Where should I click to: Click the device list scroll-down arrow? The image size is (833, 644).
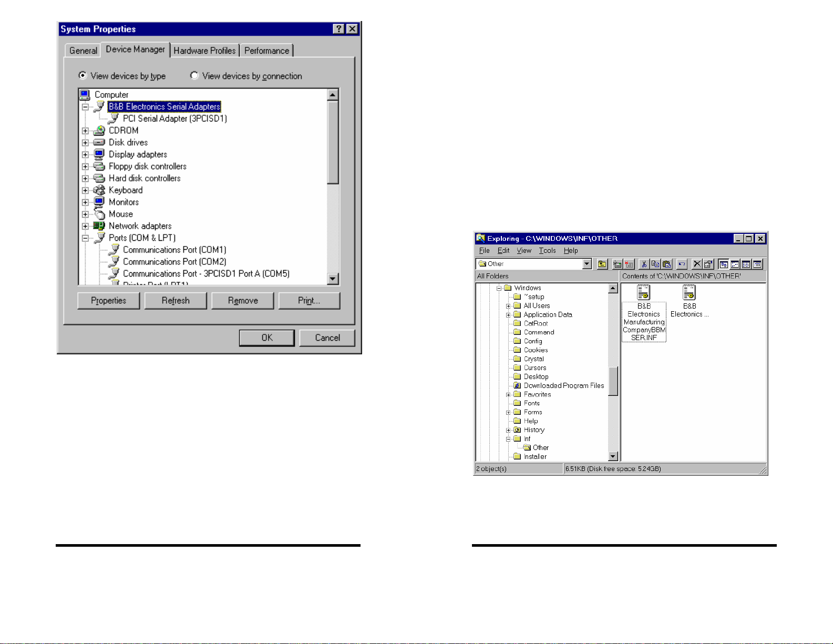point(333,279)
